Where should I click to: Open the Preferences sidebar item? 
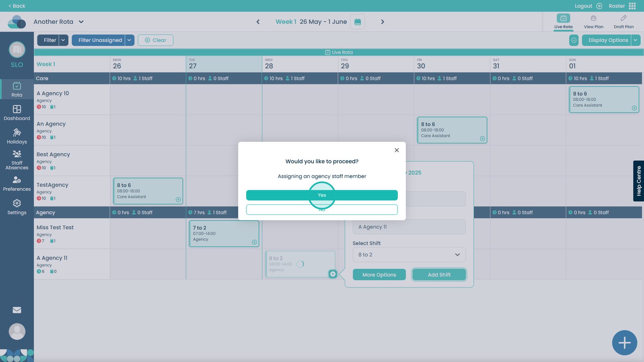point(17,183)
